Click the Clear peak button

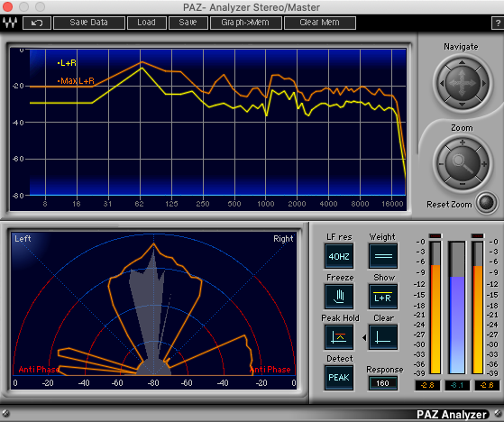(383, 337)
